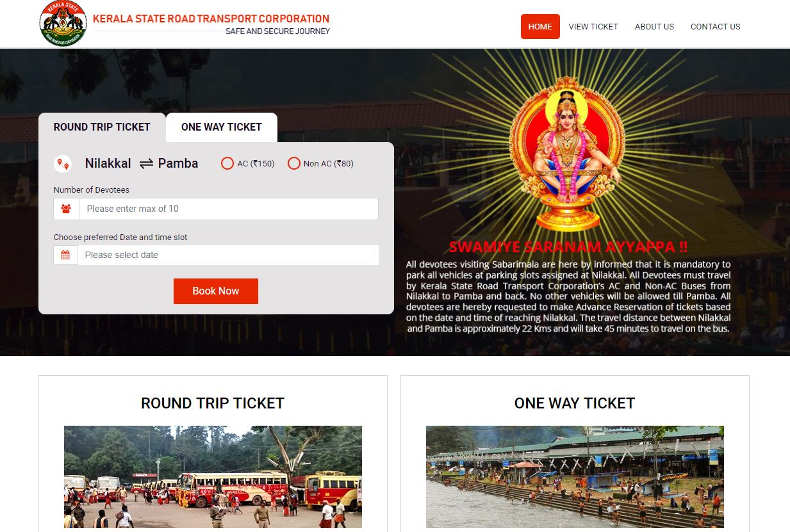Image resolution: width=790 pixels, height=532 pixels.
Task: Select the AC (₹150) radio option
Action: (227, 163)
